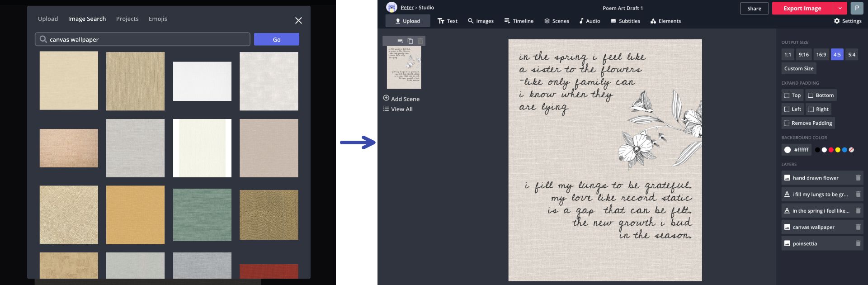
Task: Select the scene thumbnail in the left panel
Action: (x=404, y=67)
